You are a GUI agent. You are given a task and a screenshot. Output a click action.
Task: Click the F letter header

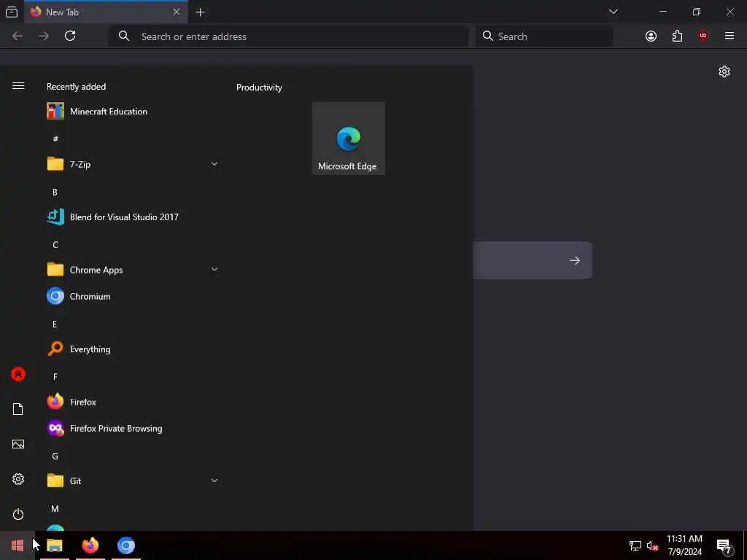tap(55, 377)
